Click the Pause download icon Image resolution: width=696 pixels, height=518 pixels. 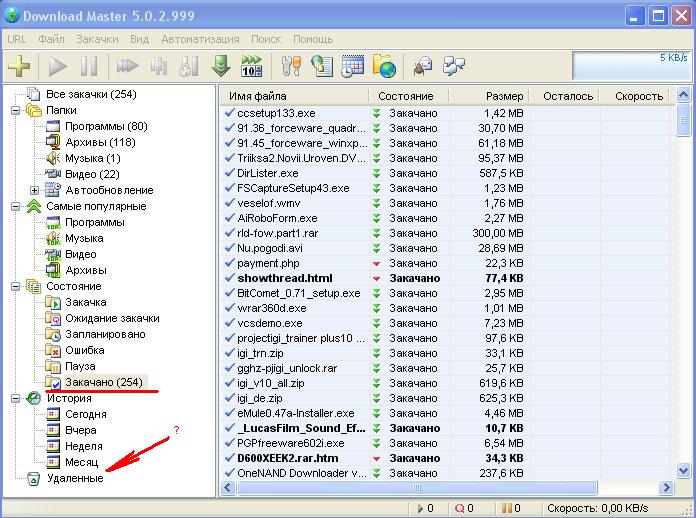coord(89,67)
